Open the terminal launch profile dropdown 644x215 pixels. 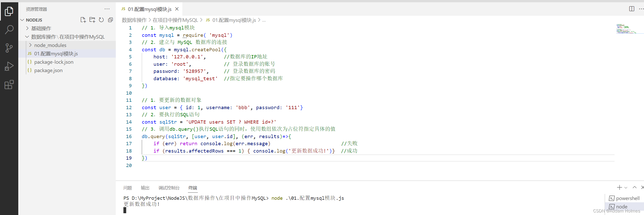(x=626, y=188)
